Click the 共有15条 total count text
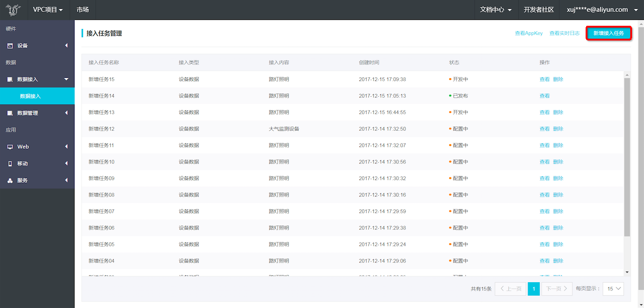Viewport: 644px width, 308px height. tap(481, 289)
